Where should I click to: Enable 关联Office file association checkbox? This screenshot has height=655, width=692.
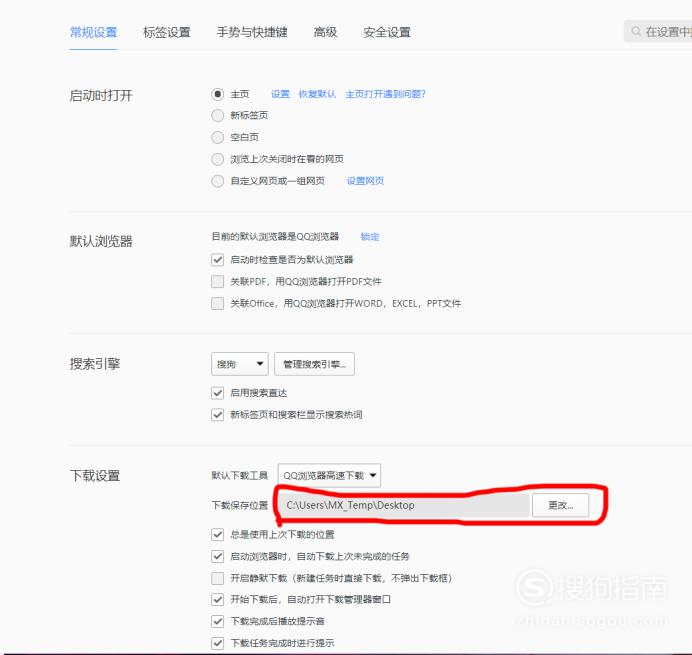click(x=218, y=304)
